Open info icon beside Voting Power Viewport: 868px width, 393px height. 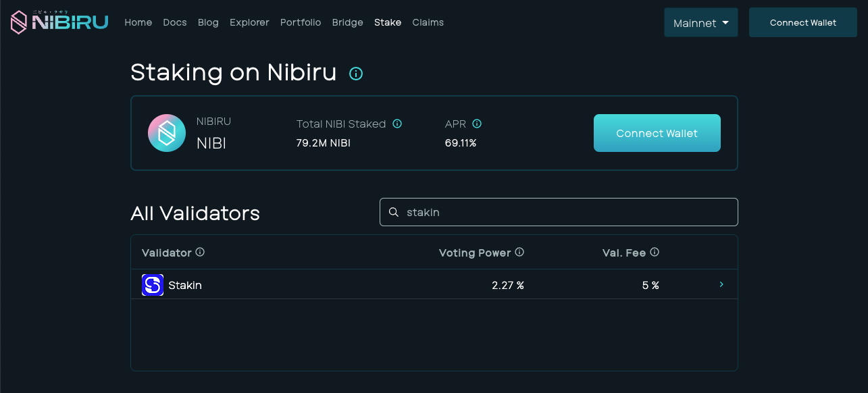click(519, 252)
